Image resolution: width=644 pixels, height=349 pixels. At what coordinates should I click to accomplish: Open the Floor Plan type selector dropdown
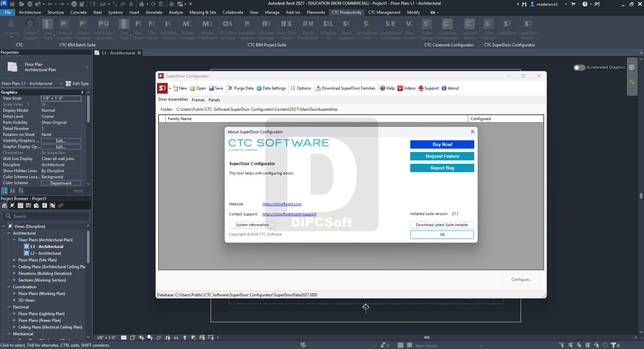pyautogui.click(x=87, y=67)
